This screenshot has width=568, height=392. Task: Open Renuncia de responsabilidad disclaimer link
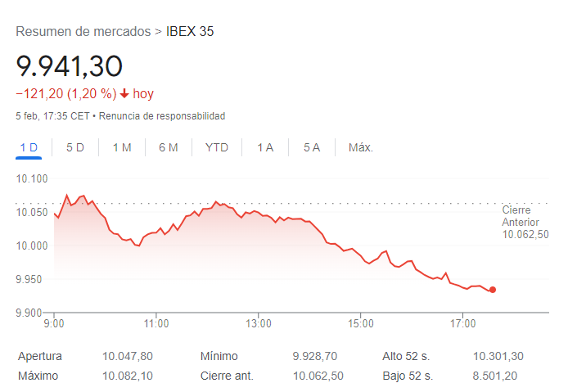[x=162, y=116]
